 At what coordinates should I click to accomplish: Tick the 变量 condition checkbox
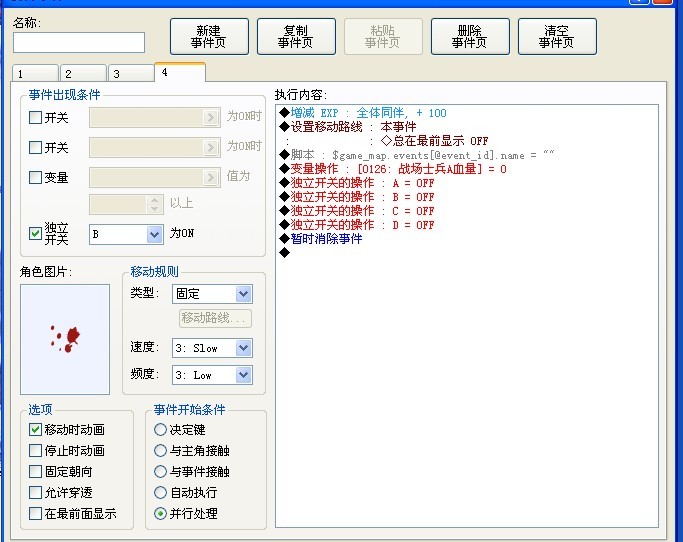click(x=35, y=177)
